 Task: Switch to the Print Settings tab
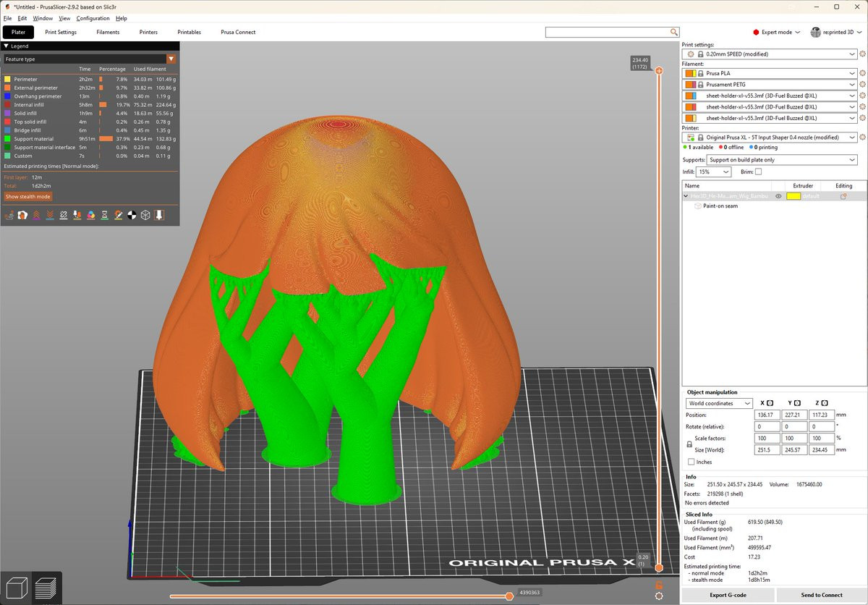point(61,32)
